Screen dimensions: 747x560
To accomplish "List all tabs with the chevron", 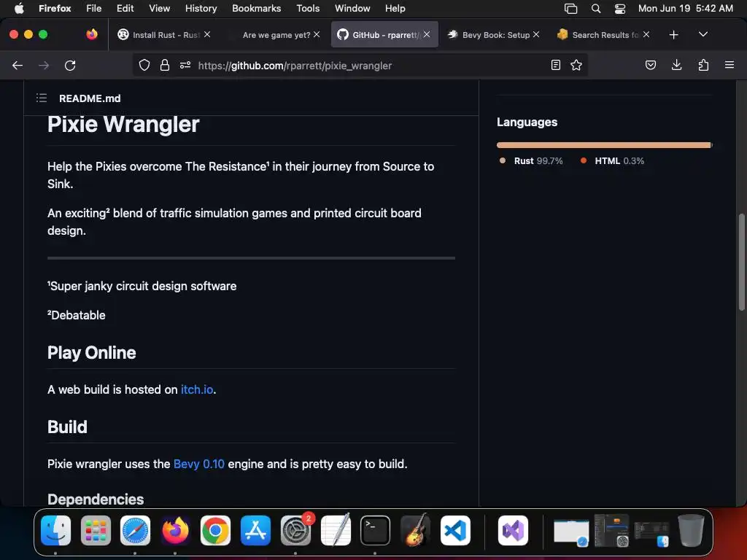I will coord(703,34).
